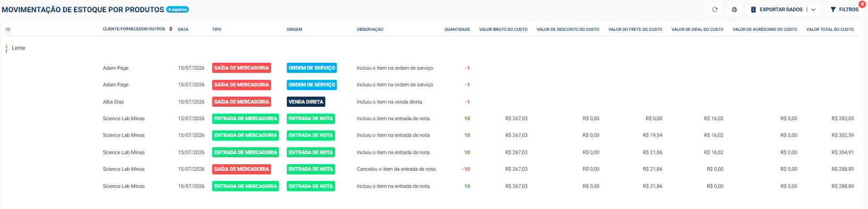Click the Valor de Acréscimo do Custo header
The image size is (868, 209).
[x=765, y=29]
